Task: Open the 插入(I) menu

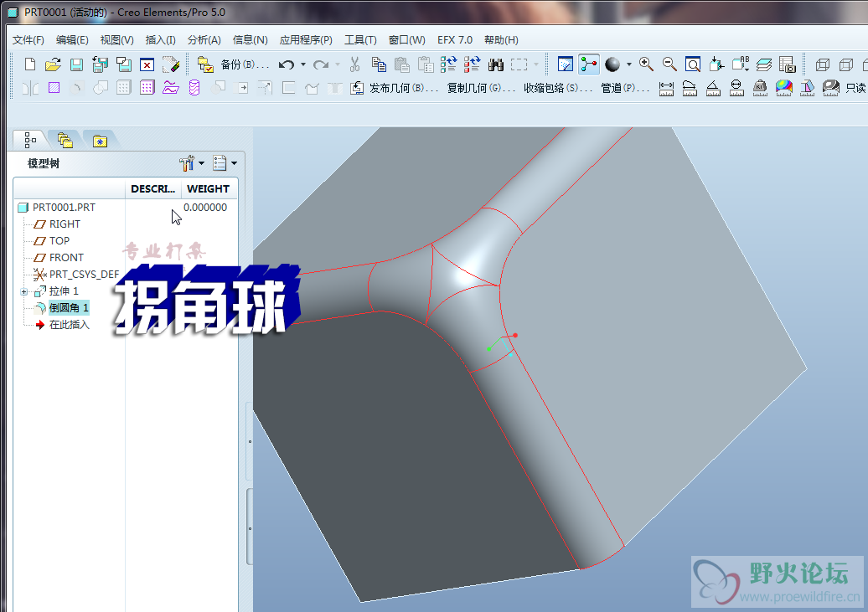Action: point(161,40)
